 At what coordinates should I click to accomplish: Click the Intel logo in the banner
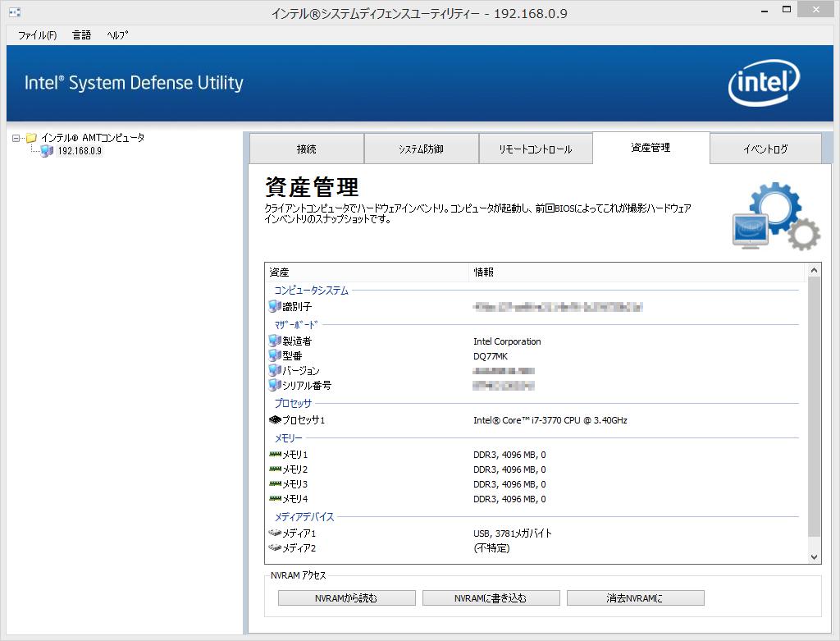coord(764,82)
